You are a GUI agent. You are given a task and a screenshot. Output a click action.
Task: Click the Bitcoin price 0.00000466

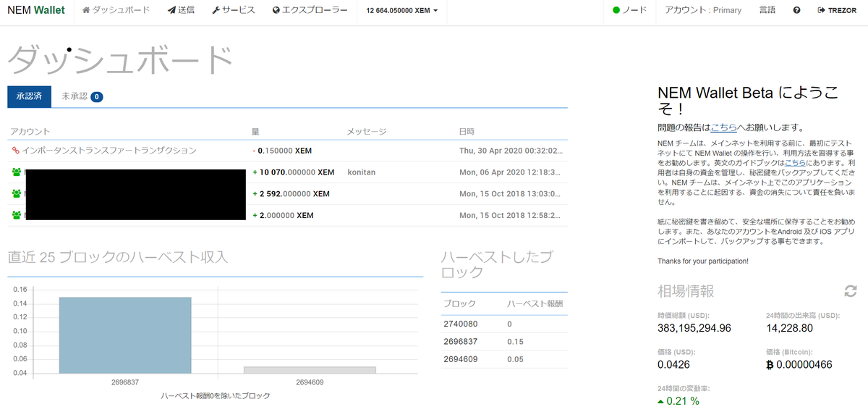coord(799,364)
